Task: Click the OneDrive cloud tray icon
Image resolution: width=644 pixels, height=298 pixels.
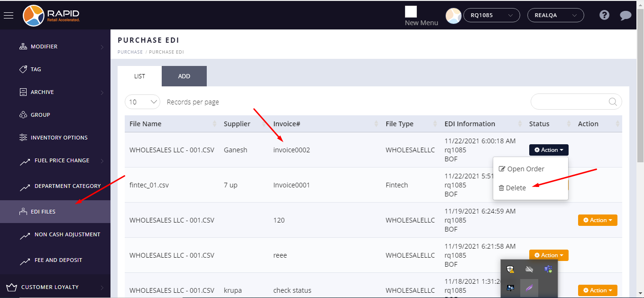Action: (x=529, y=269)
